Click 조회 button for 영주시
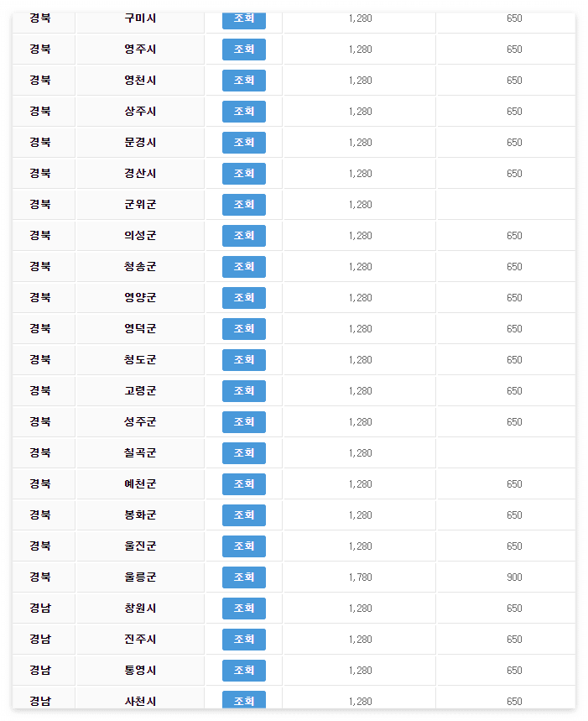 tap(243, 50)
